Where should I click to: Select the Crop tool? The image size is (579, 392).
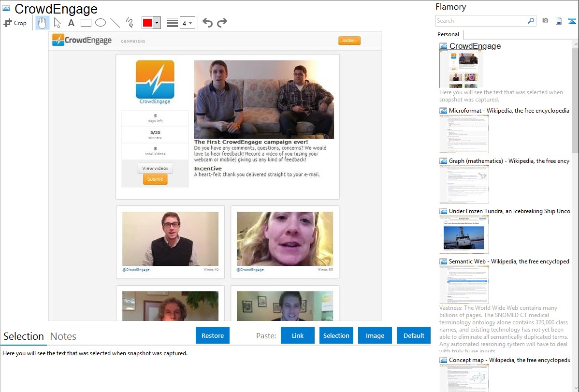point(15,23)
